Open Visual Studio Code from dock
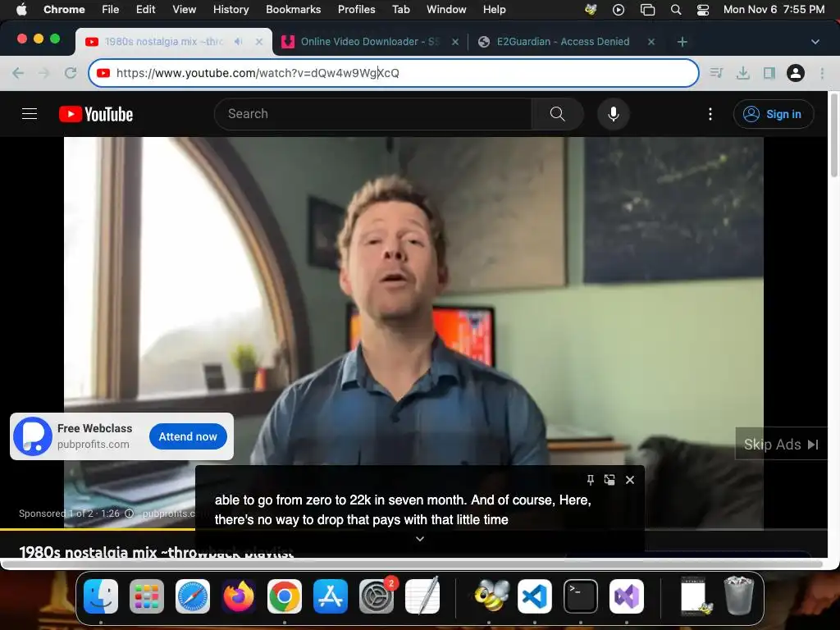The image size is (840, 630). pyautogui.click(x=535, y=596)
